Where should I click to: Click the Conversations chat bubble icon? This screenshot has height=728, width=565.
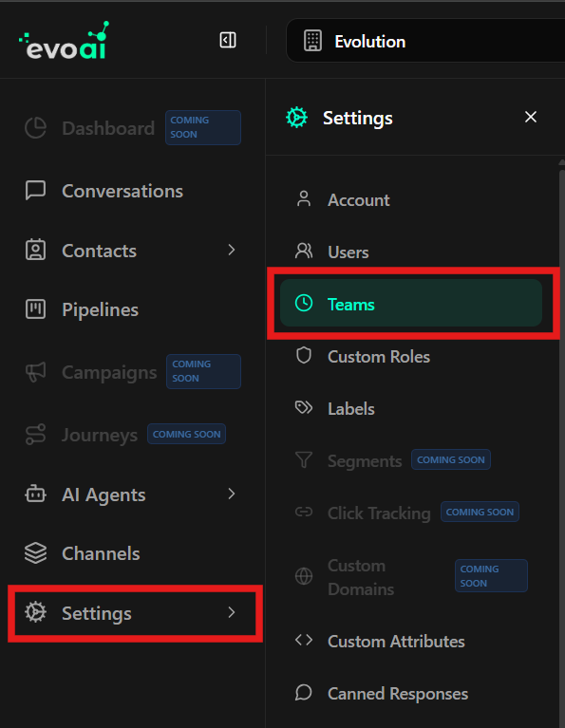(35, 191)
